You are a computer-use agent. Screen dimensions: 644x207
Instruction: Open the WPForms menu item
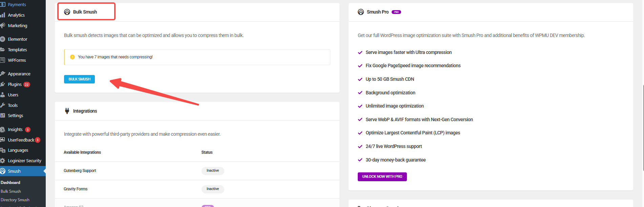pyautogui.click(x=17, y=60)
